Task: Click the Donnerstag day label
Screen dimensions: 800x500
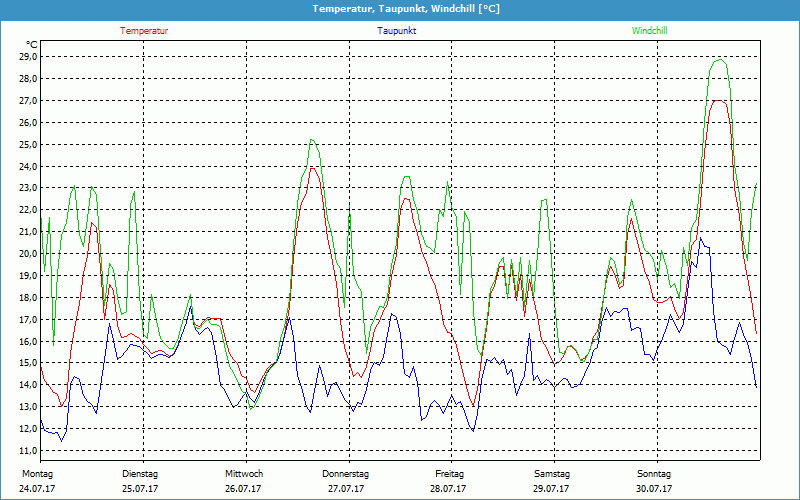Action: (x=345, y=474)
